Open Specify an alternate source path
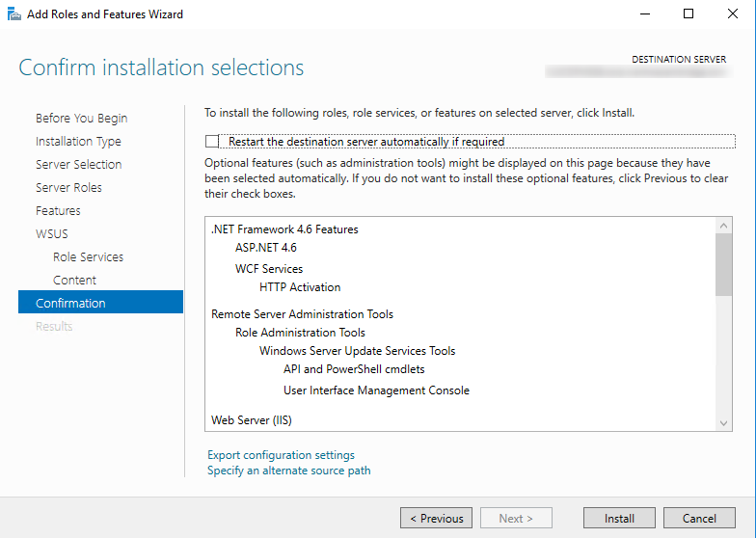The width and height of the screenshot is (756, 538). 289,471
